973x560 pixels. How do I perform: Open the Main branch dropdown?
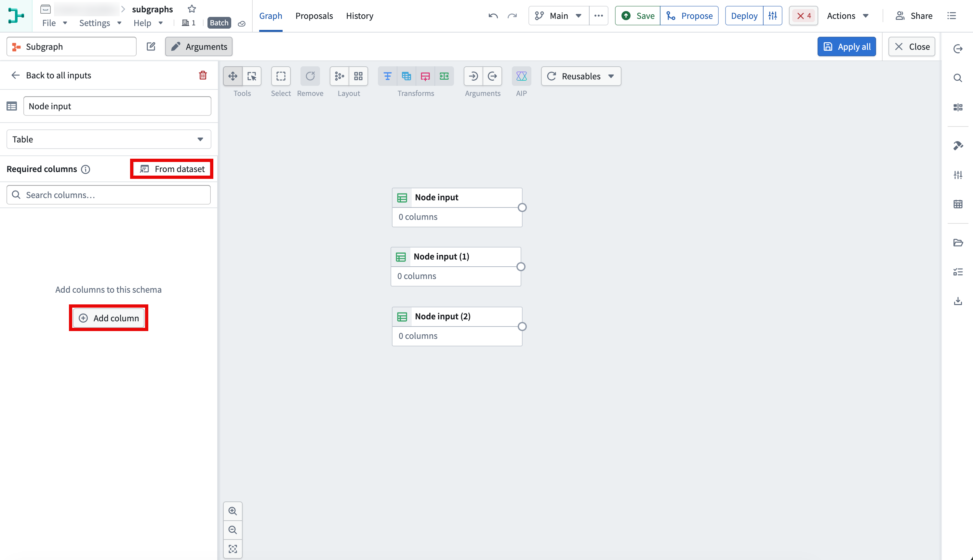click(x=558, y=16)
